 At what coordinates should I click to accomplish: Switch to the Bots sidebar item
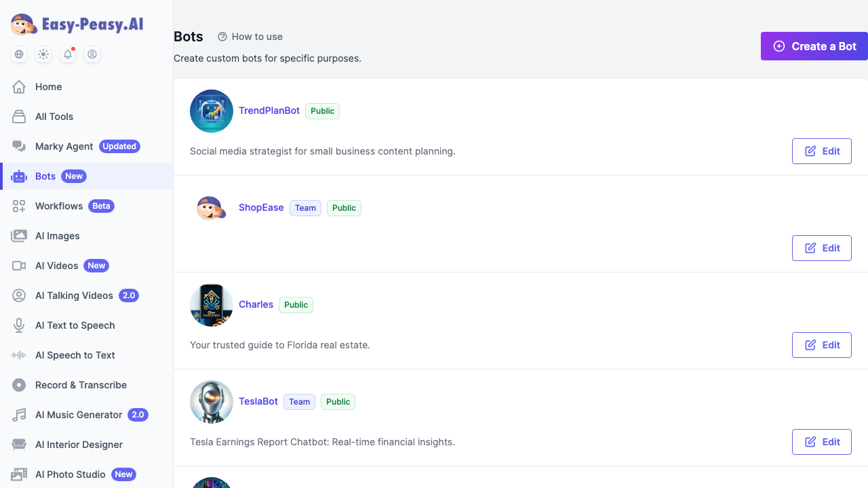pos(45,176)
